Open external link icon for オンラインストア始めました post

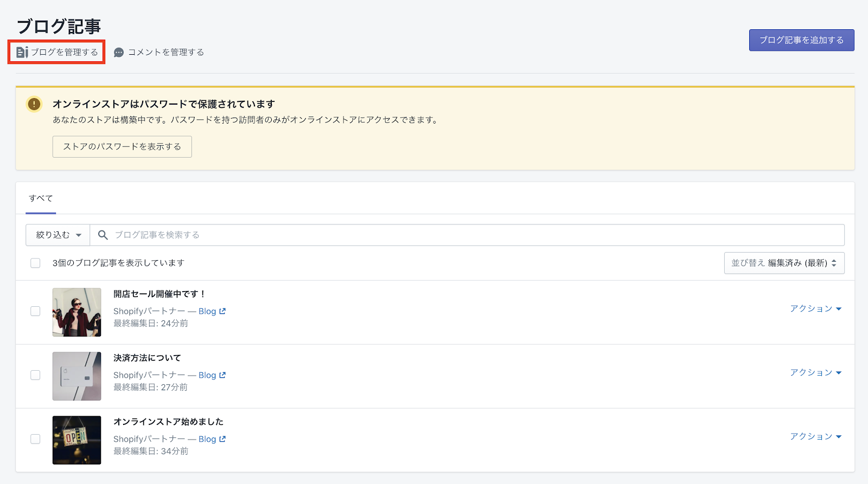coord(222,439)
